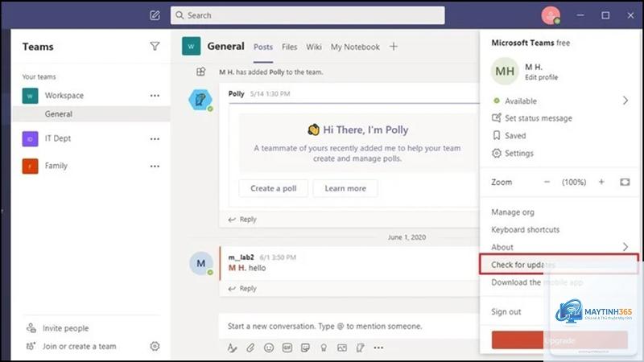Click the zoom (100%) reset value
The image size is (644, 362).
pyautogui.click(x=574, y=183)
